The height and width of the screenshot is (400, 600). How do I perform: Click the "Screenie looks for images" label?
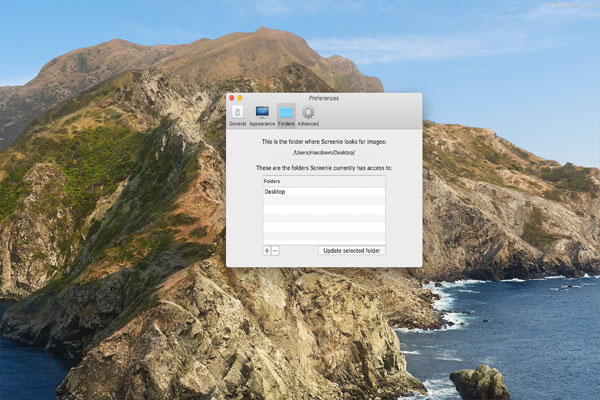tap(324, 143)
